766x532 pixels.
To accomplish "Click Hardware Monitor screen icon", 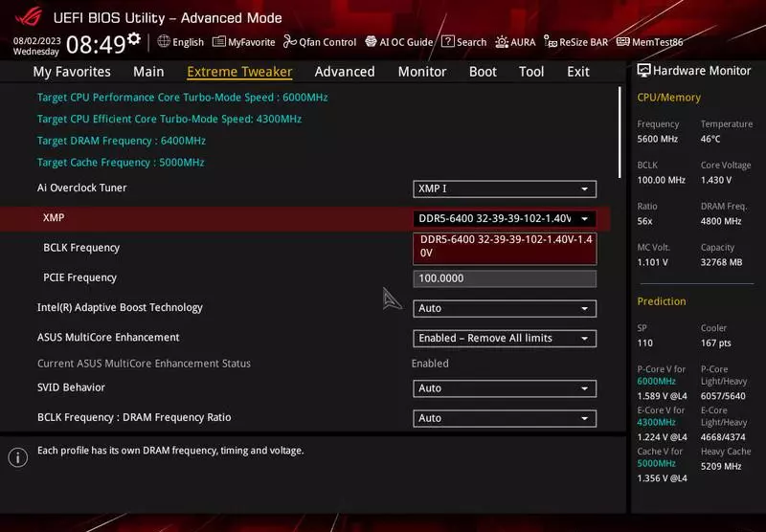I will pyautogui.click(x=643, y=71).
